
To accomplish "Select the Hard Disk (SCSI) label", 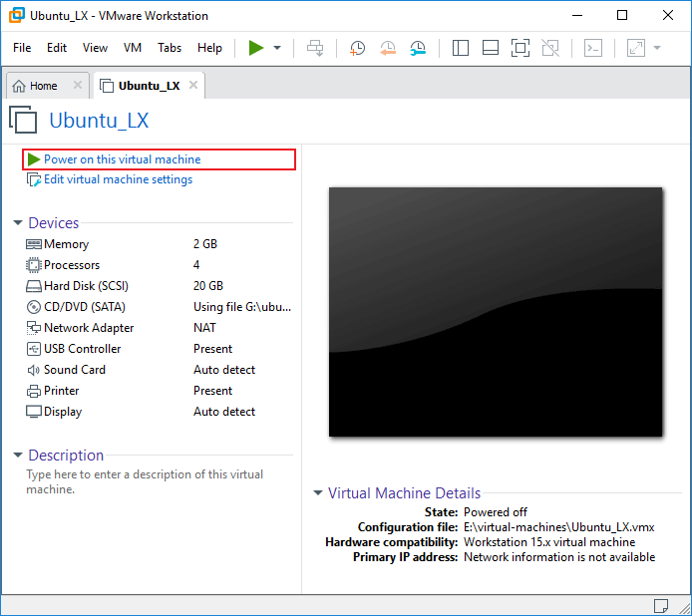I will [86, 286].
